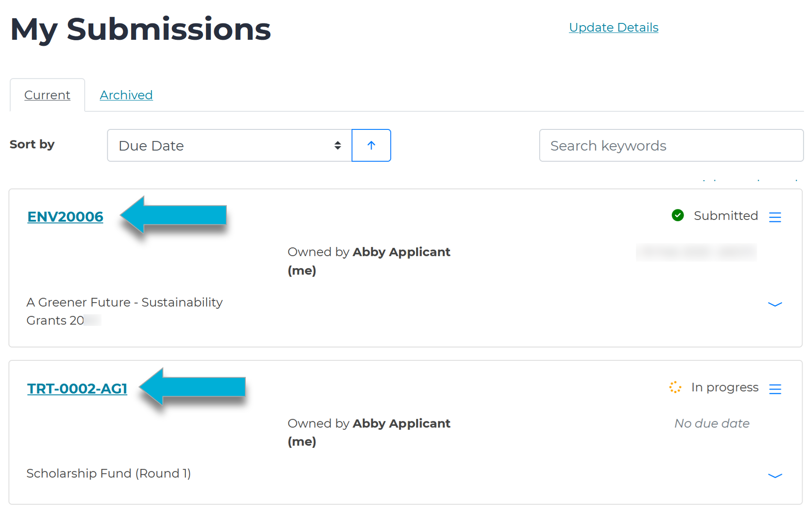Click the In progress spinner icon
812x515 pixels.
point(675,387)
